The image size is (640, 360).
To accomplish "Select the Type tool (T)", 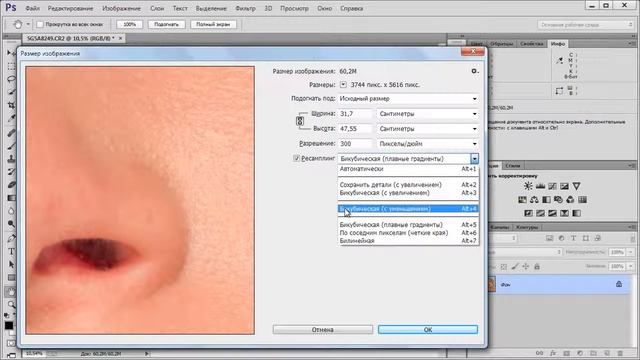I will pos(11,251).
